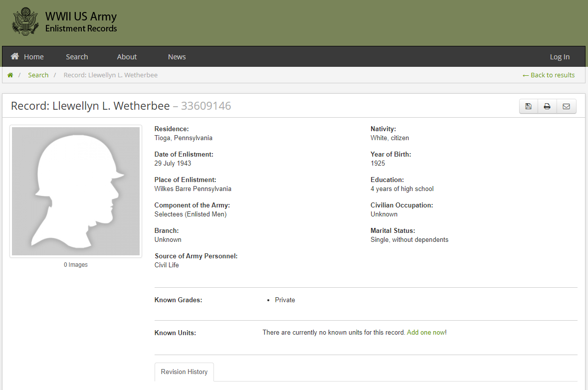The height and width of the screenshot is (390, 588).
Task: Click the Private grade list item
Action: point(285,300)
